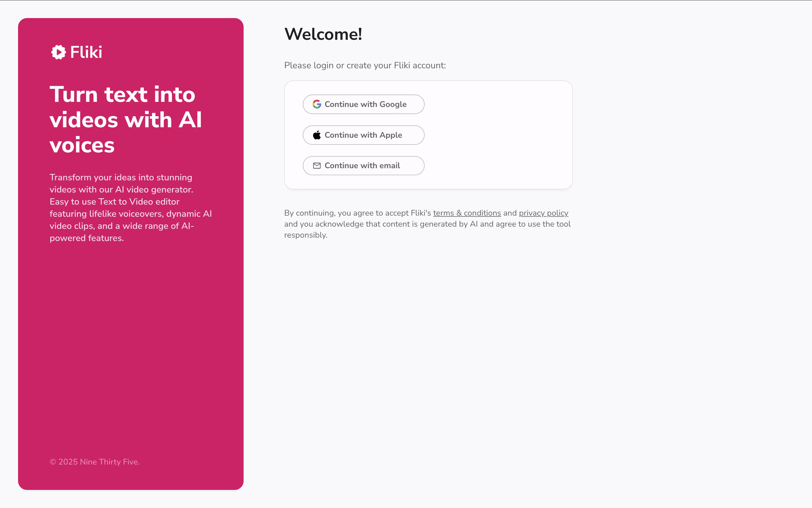
Task: Open the terms & conditions link
Action: (467, 213)
